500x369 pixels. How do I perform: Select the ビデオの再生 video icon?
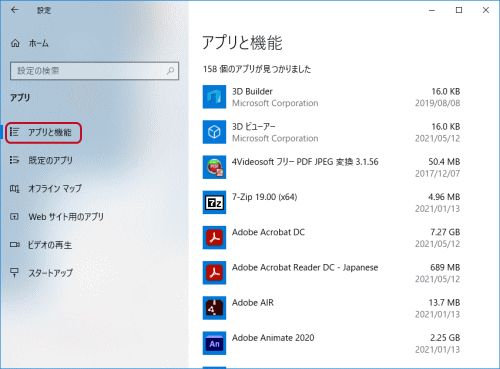14,245
